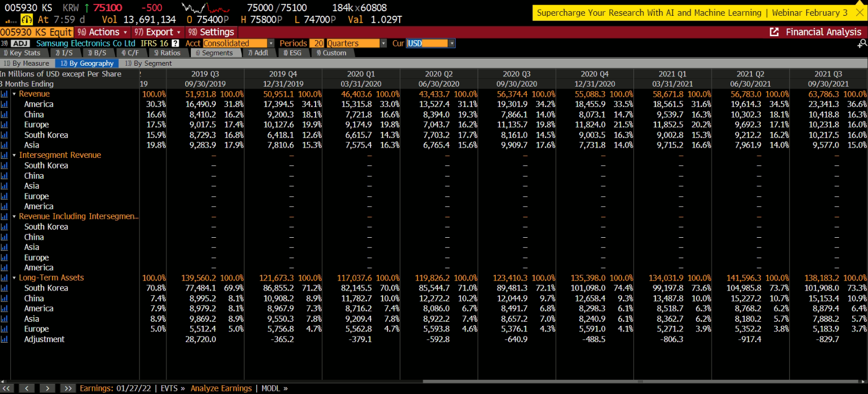Image resolution: width=868 pixels, height=394 pixels.
Task: Click the zoom magnifier icon at top right
Action: pyautogui.click(x=861, y=44)
